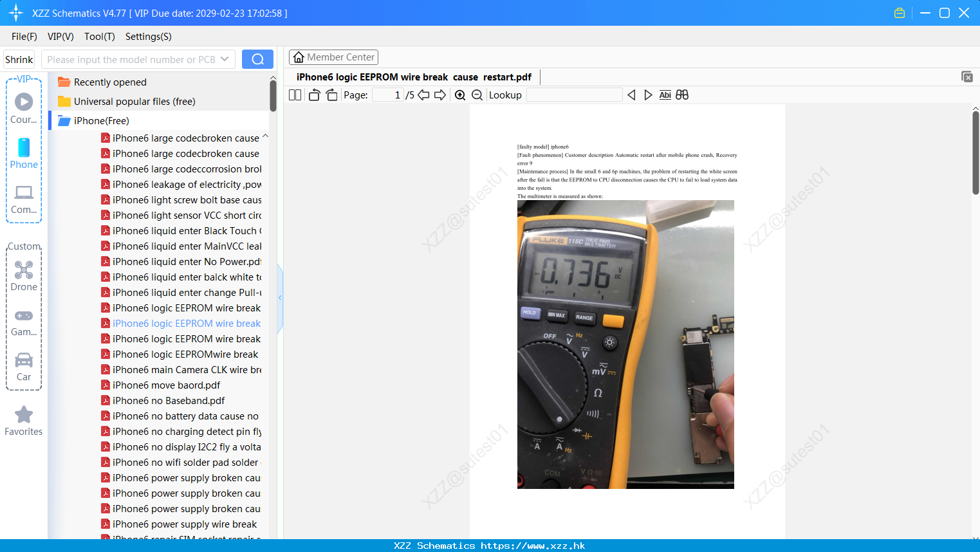Open the toolbox icon in the title bar
The height and width of the screenshot is (552, 980).
coord(900,13)
